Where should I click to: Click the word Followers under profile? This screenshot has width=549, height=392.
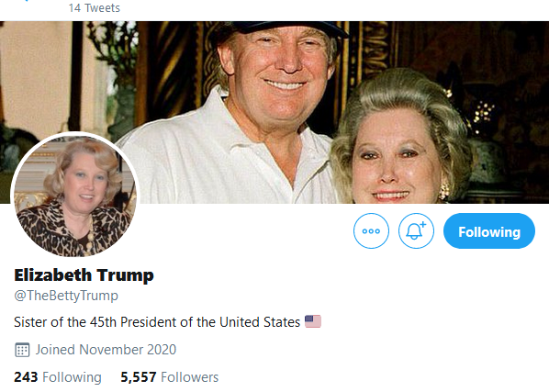190,377
